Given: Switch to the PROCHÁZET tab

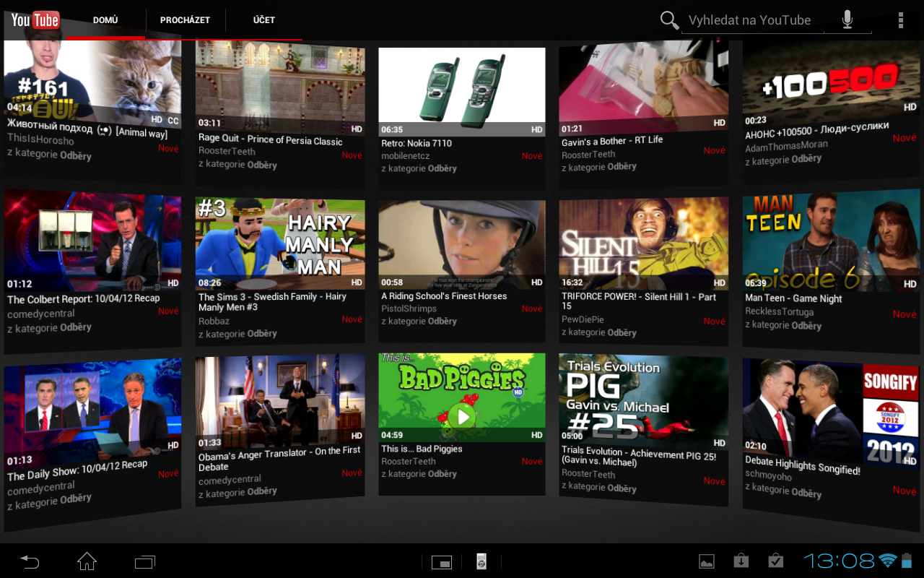Looking at the screenshot, I should point(185,20).
